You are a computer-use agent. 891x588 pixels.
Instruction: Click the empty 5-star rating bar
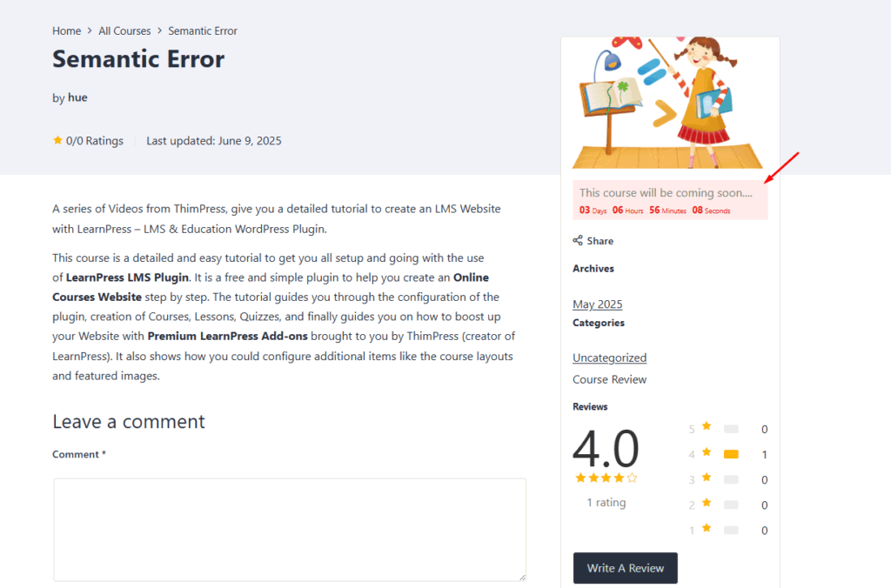coord(731,429)
